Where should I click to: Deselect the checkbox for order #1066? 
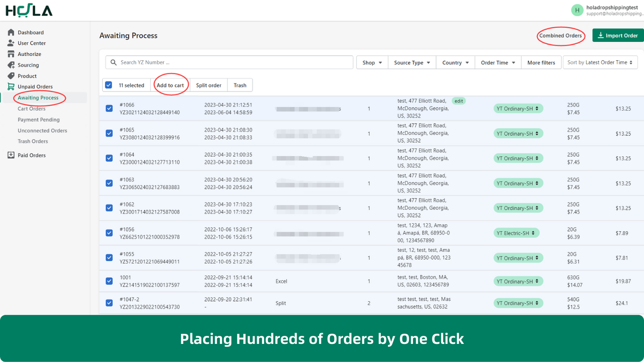point(109,108)
